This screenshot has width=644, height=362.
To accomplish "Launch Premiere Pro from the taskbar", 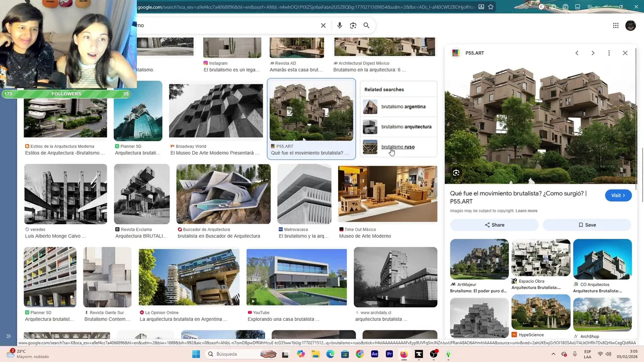I will (x=389, y=354).
